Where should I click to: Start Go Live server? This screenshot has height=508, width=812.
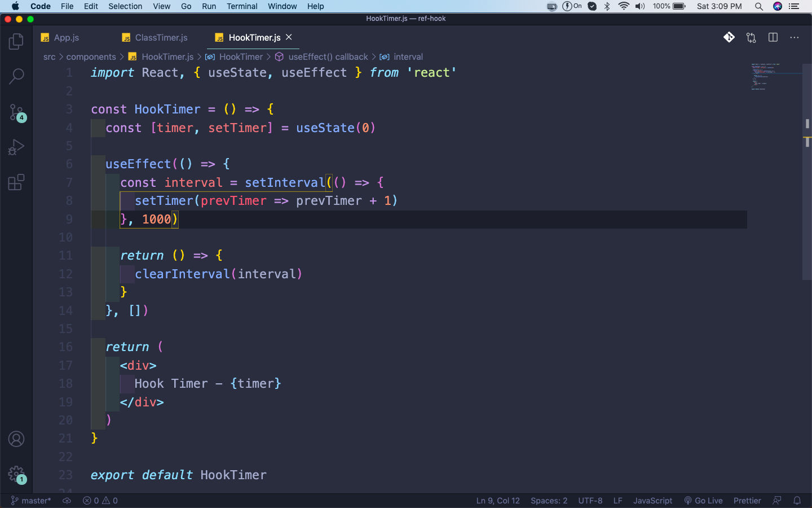[x=703, y=501]
